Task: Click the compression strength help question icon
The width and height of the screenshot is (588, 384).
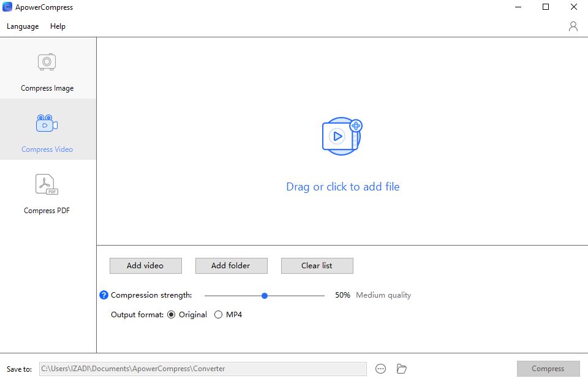Action: point(104,295)
